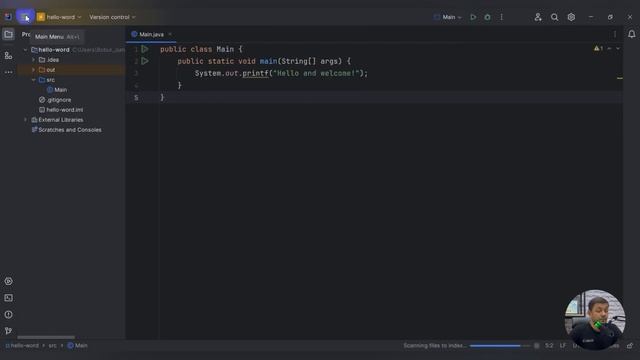Click the project tree horizontal scrollbar
The width and height of the screenshot is (640, 360).
(46, 338)
